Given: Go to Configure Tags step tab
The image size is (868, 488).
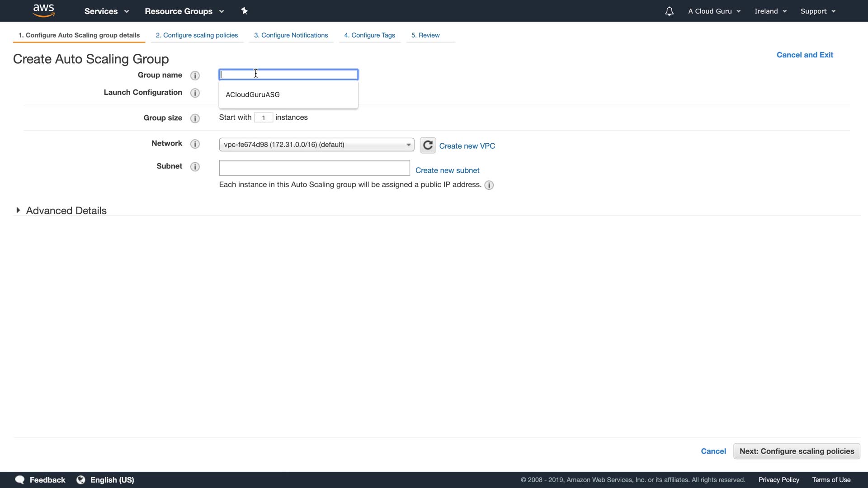Looking at the screenshot, I should pyautogui.click(x=369, y=35).
